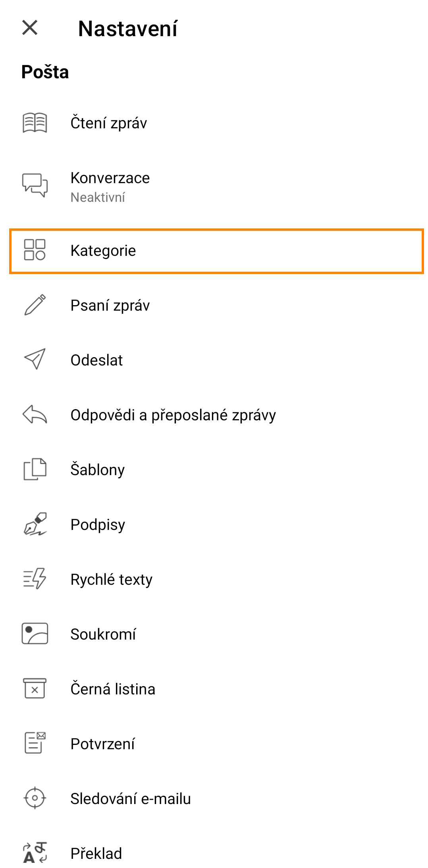This screenshot has height=868, width=428.
Task: Open the Psaní zpráv option
Action: (x=110, y=305)
